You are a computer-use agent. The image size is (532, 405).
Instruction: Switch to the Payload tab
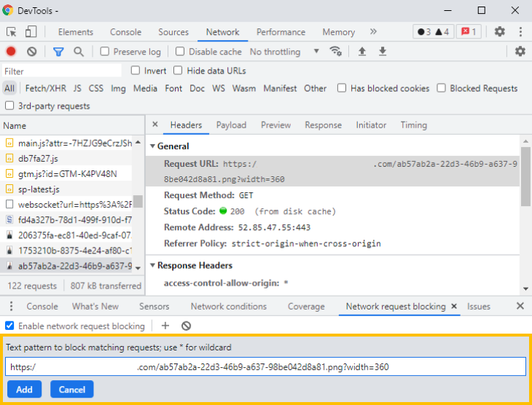pyautogui.click(x=231, y=125)
